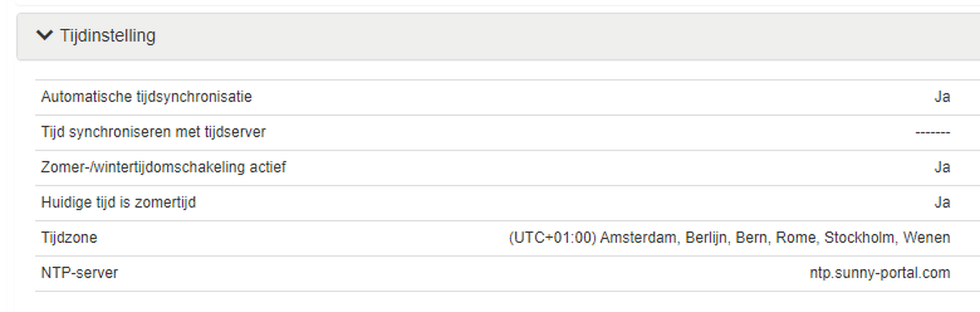
Task: Select Tijd synchroniseren met tijdserver label
Action: [153, 132]
